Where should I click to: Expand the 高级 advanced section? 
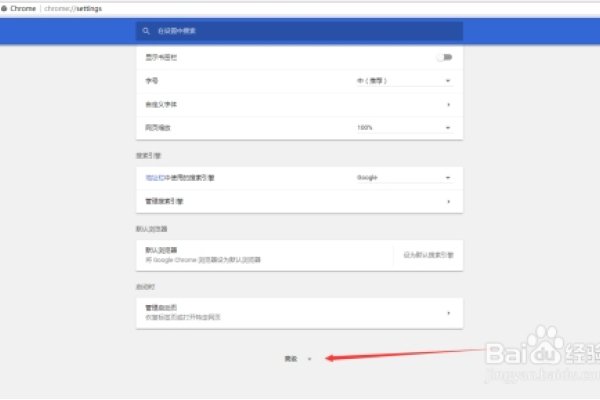pyautogui.click(x=298, y=359)
